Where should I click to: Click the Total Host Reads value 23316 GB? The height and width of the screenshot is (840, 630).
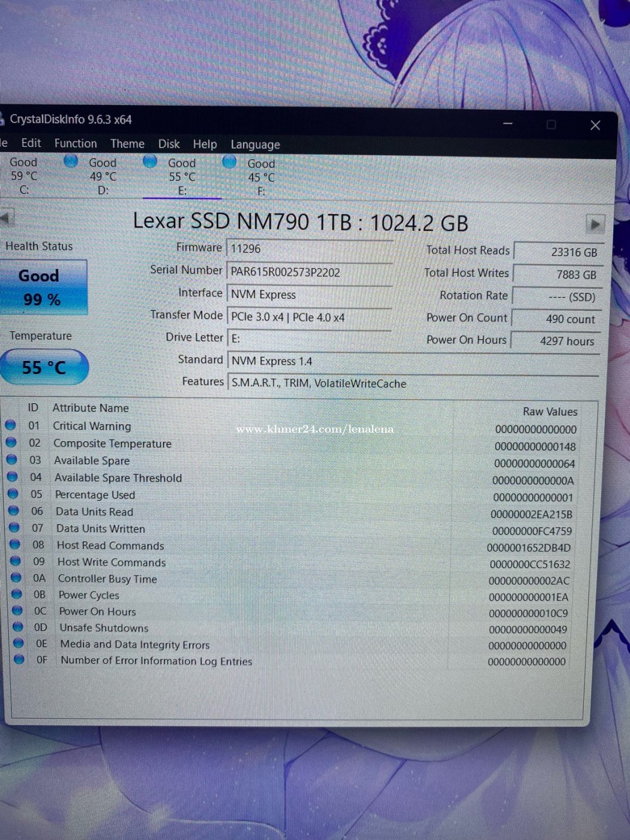558,252
